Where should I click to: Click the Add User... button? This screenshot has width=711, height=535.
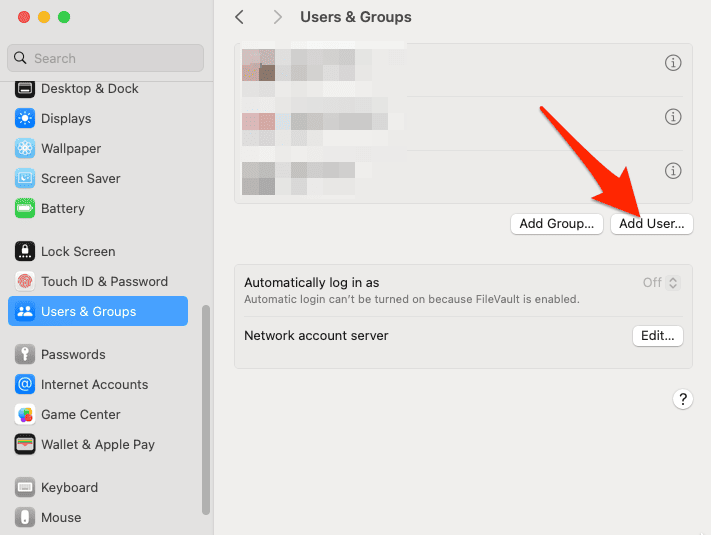pos(651,224)
